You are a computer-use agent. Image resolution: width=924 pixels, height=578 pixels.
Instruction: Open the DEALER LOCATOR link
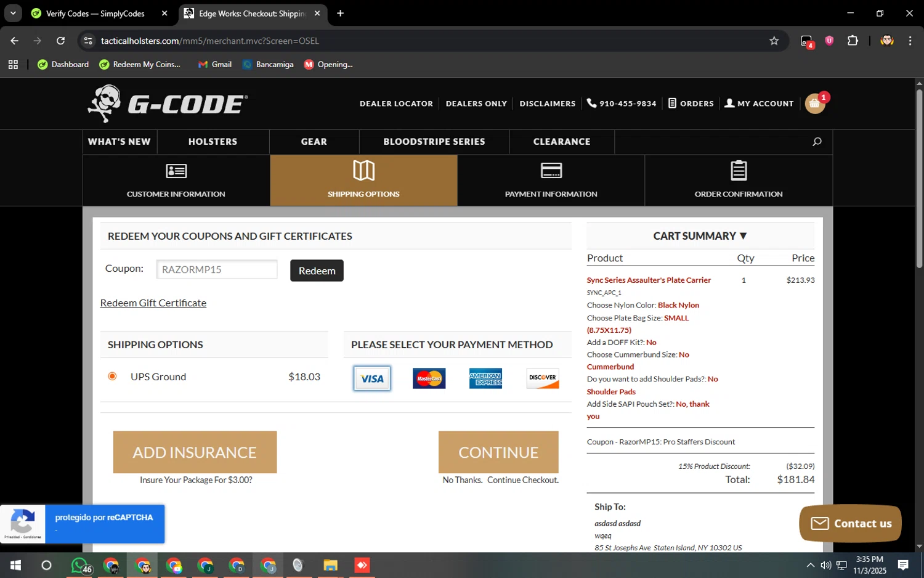pyautogui.click(x=396, y=104)
